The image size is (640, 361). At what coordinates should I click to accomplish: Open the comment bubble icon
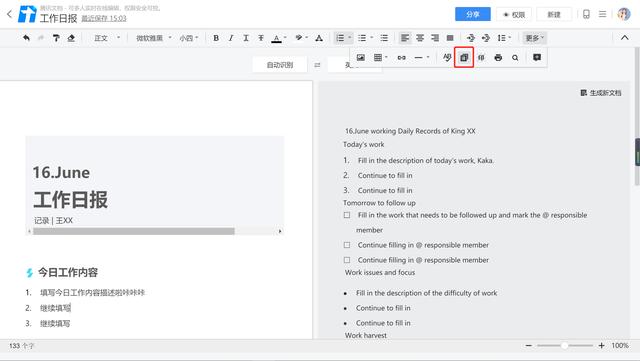(537, 57)
